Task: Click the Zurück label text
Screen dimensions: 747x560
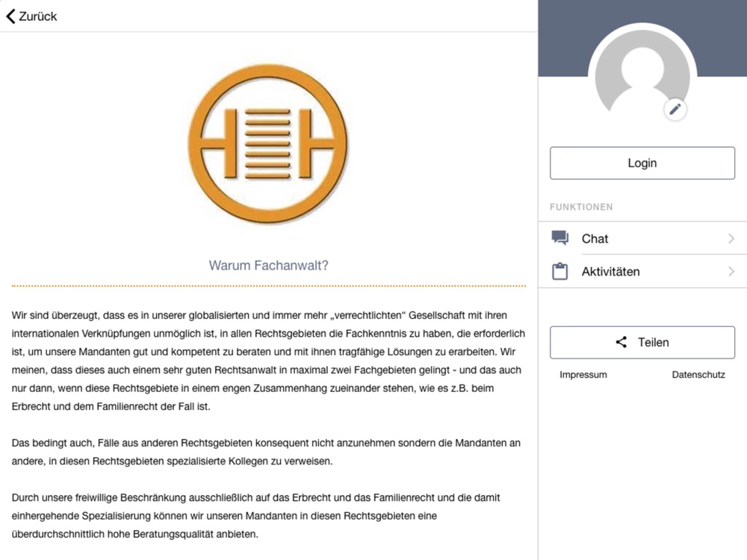Action: tap(37, 16)
